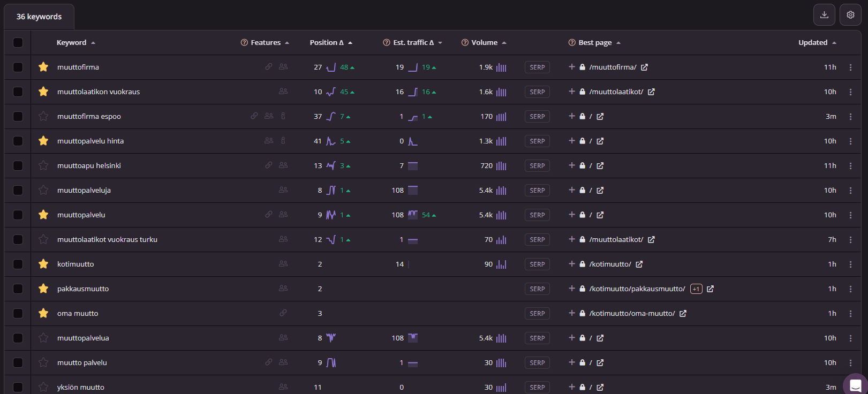Click position history chart for muuttofirma
Image resolution: width=868 pixels, height=394 pixels.
click(x=331, y=67)
